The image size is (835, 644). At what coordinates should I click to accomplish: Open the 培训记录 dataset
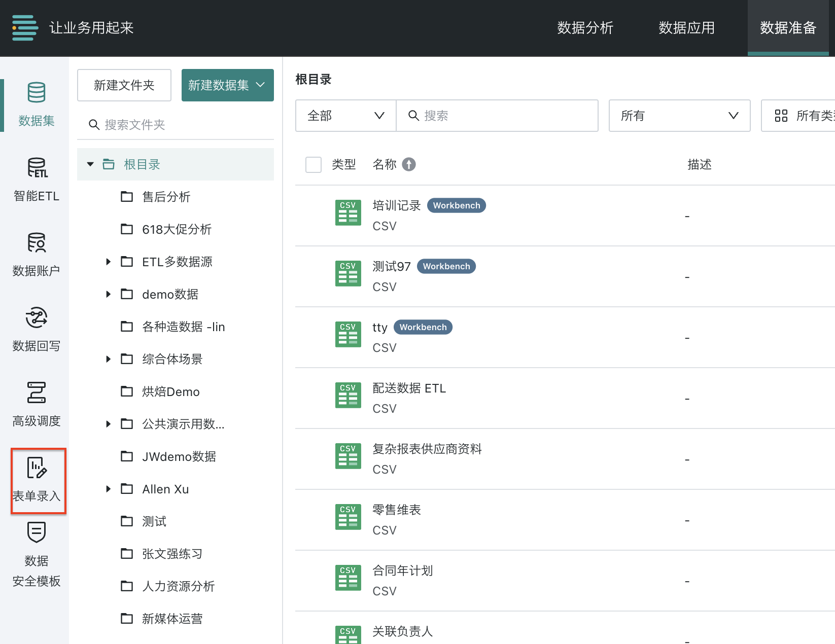(x=397, y=205)
